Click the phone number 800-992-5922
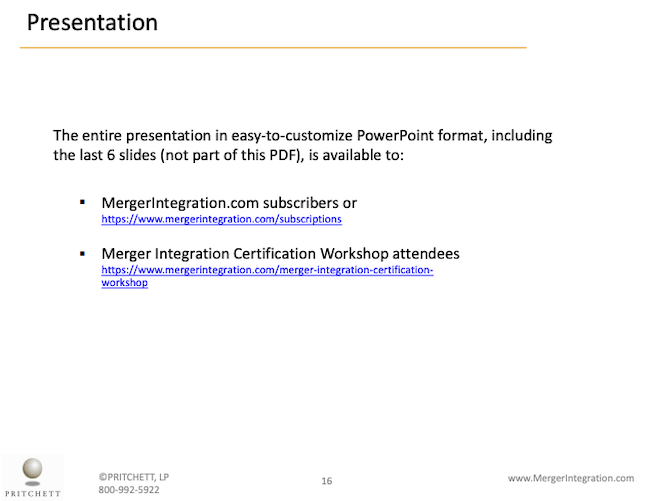This screenshot has height=501, width=650. [129, 490]
